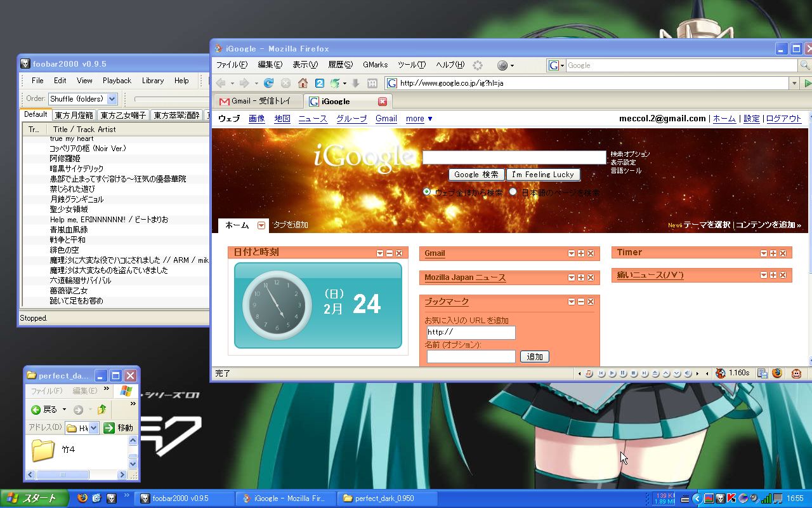Click the save-session icon in Firefox status bar
The image size is (812, 508).
pos(763,373)
